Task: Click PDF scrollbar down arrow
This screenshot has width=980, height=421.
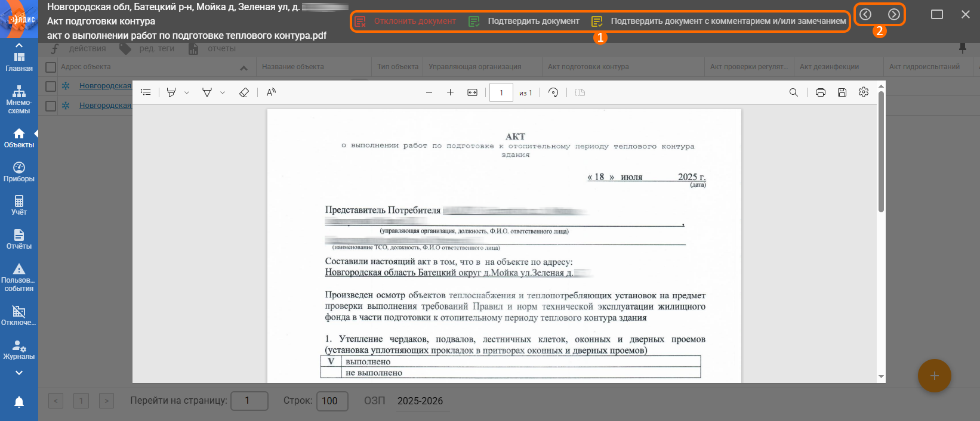Action: [882, 377]
